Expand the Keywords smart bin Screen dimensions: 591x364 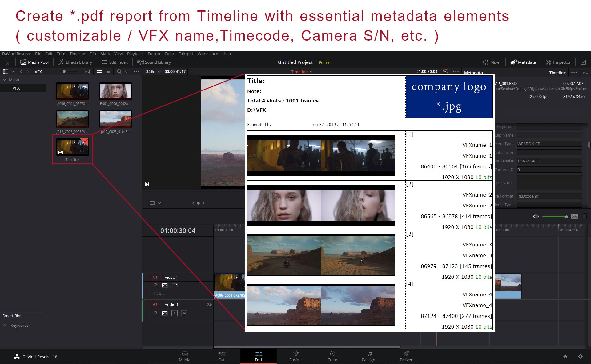coord(4,325)
